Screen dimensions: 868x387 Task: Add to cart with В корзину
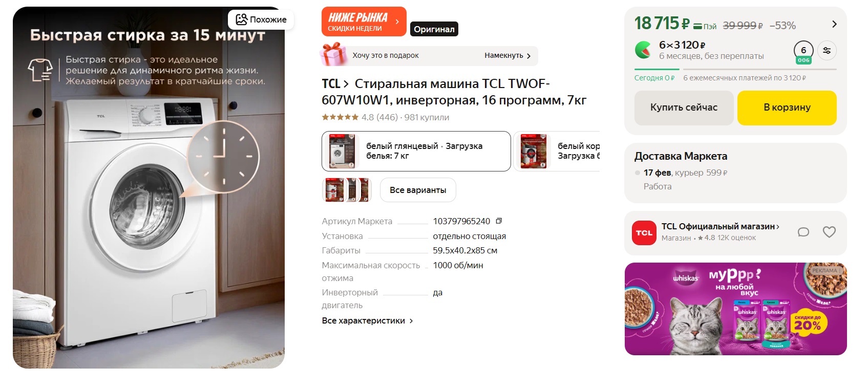coord(787,107)
